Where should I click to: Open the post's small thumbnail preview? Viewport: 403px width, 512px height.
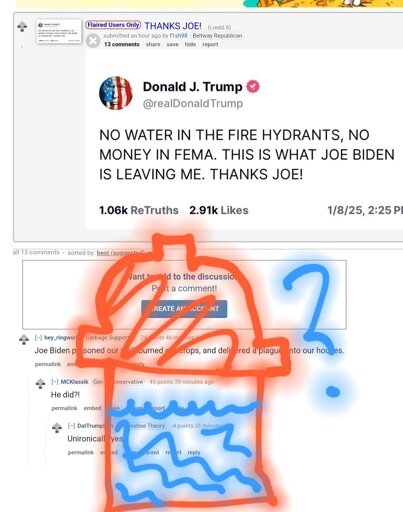(59, 32)
